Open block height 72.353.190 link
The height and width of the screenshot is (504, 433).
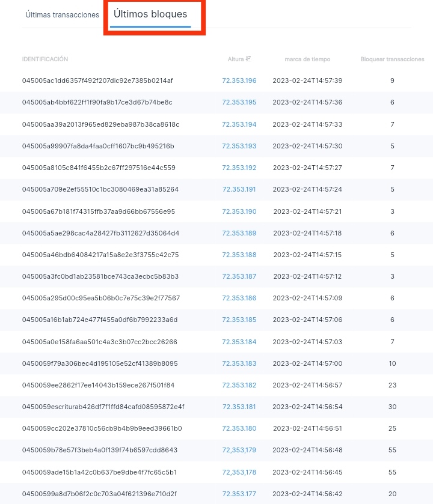pyautogui.click(x=239, y=211)
